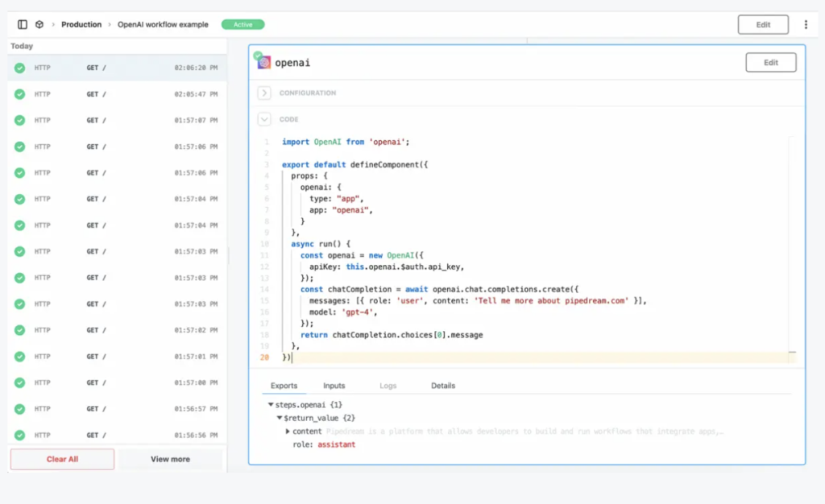
Task: Open the three-dot workflow options menu
Action: coord(806,25)
